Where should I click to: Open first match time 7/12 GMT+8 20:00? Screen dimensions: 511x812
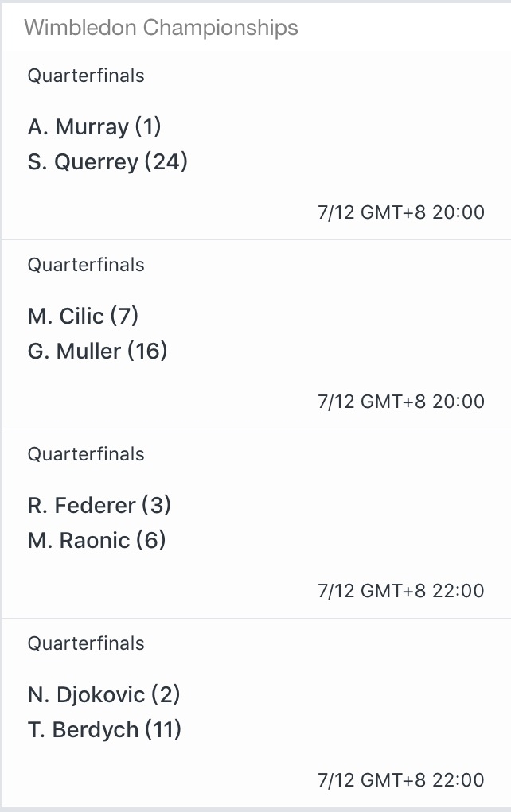[x=401, y=212]
